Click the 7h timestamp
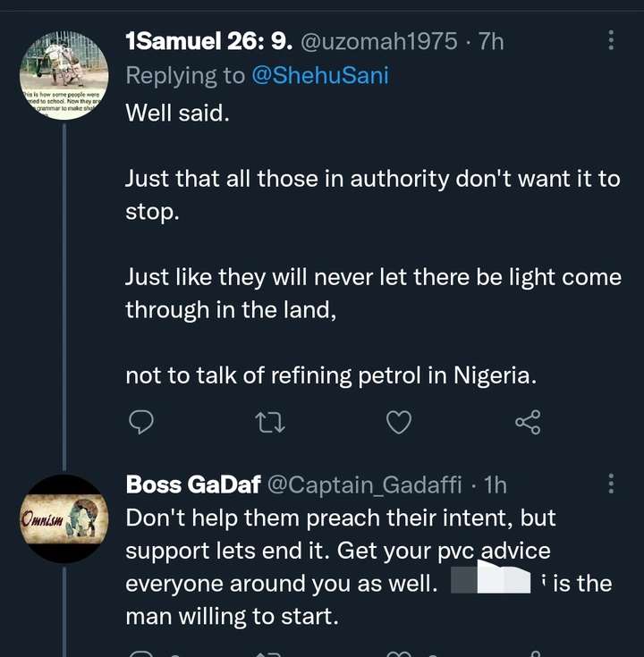The image size is (644, 657). coord(491,41)
